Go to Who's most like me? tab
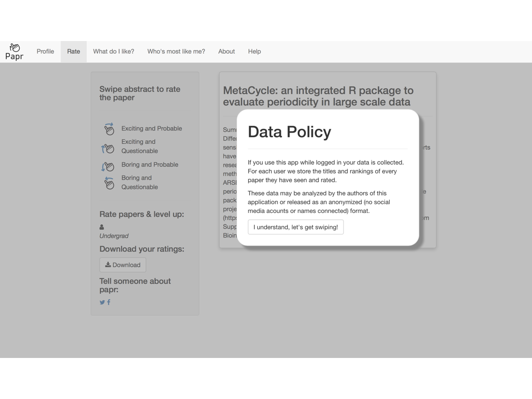The height and width of the screenshot is (399, 532). 176,51
